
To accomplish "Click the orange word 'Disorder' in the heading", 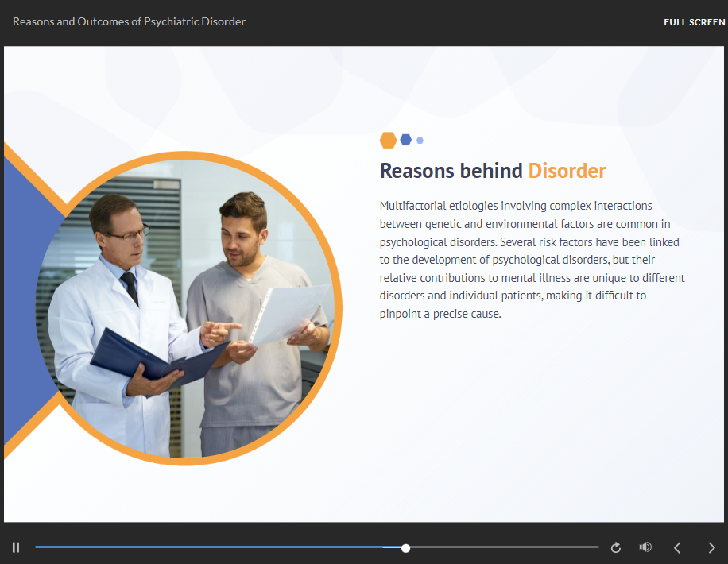I will pyautogui.click(x=567, y=171).
